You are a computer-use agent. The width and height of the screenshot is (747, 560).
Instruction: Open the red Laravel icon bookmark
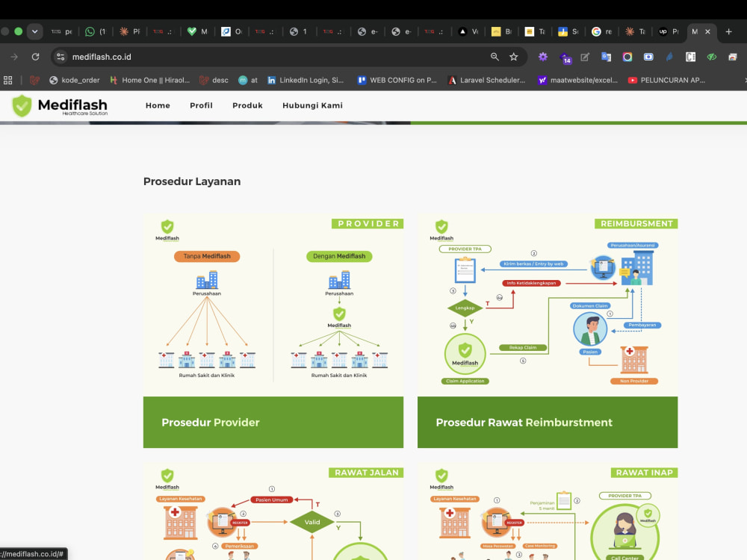pos(34,80)
